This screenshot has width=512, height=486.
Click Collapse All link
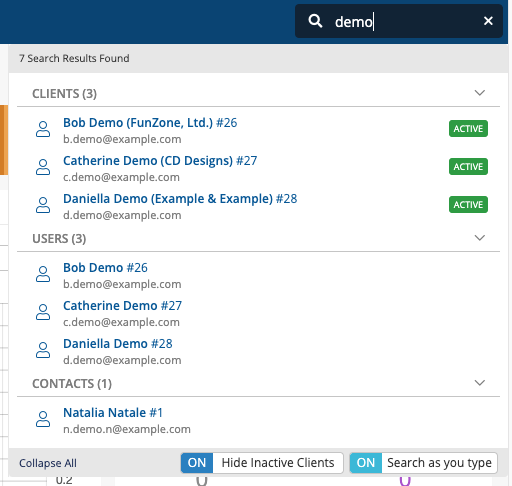(48, 463)
